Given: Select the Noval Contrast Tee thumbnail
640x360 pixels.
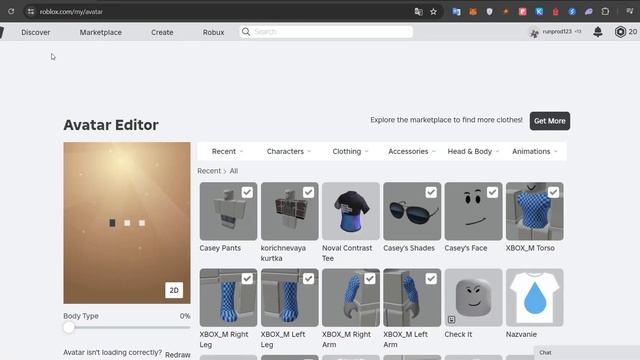Looking at the screenshot, I should pyautogui.click(x=351, y=211).
